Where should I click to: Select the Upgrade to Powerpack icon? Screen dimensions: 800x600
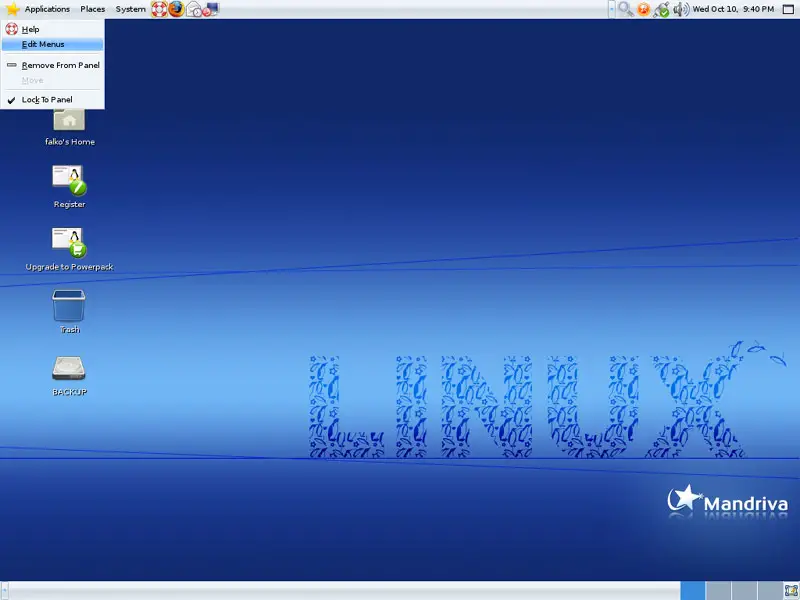pos(69,242)
